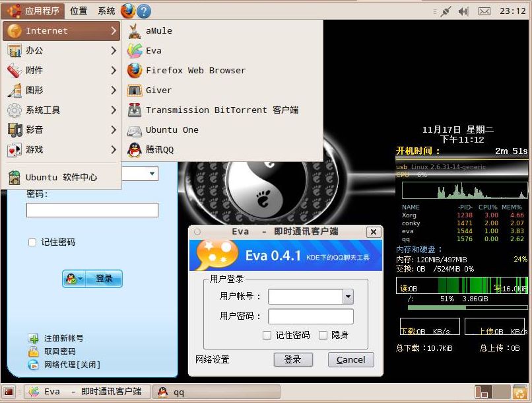Click the 系统工具 gear icon

(x=15, y=110)
